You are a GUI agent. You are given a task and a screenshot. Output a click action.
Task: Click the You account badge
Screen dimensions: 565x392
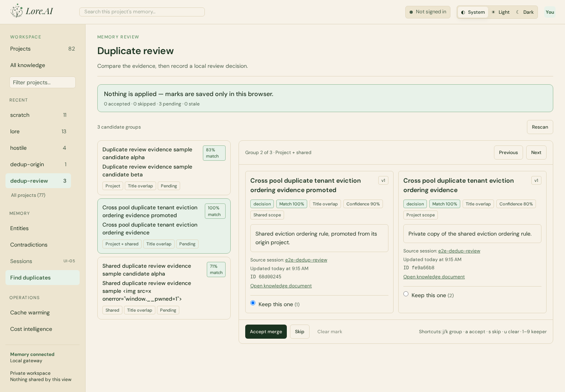(x=550, y=12)
